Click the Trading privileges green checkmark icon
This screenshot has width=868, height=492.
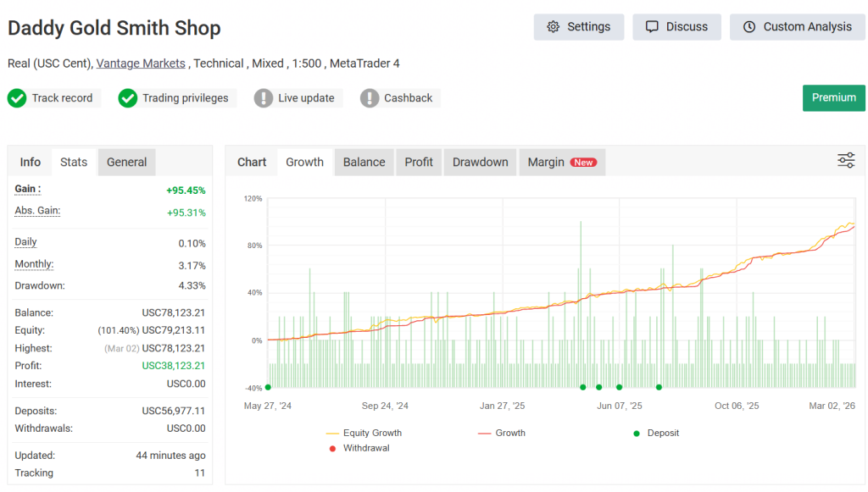128,98
